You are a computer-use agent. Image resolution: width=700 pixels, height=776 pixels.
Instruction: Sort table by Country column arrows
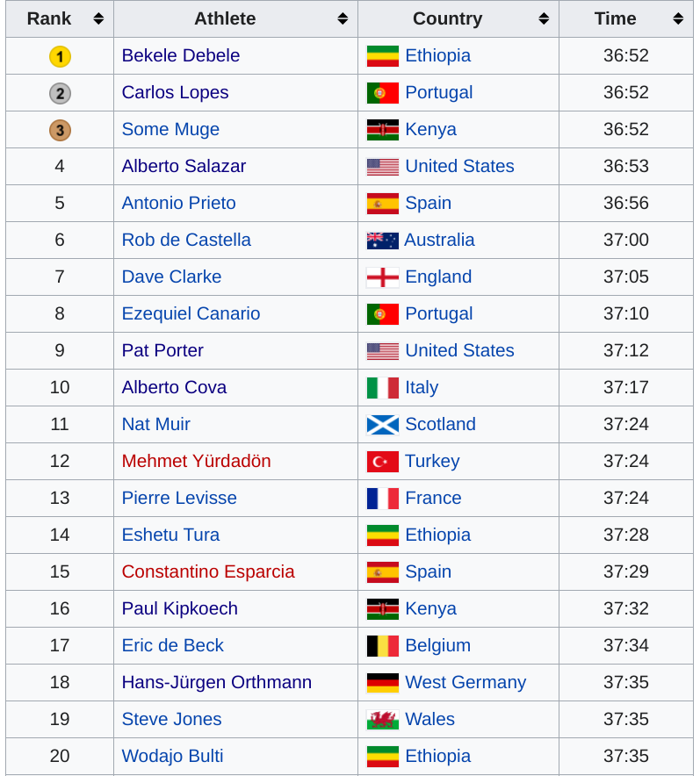pyautogui.click(x=544, y=18)
